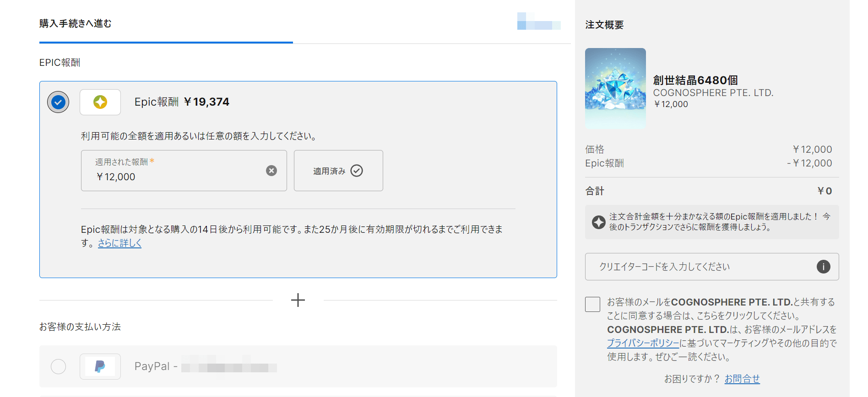Screen dimensions: 868x397
Task: Open the お問合せ contact link
Action: pyautogui.click(x=742, y=379)
